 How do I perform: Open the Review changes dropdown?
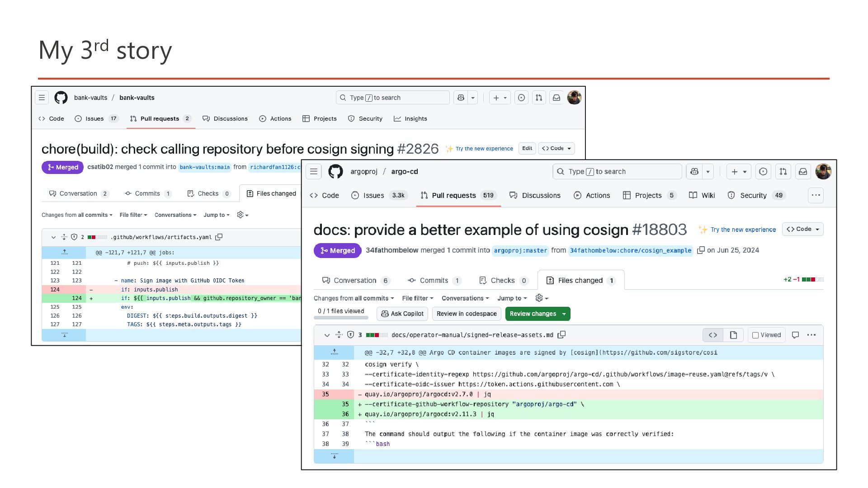click(538, 314)
